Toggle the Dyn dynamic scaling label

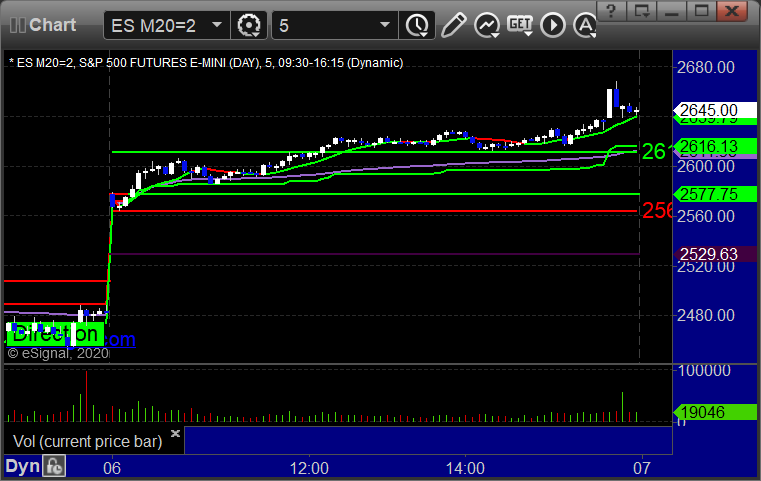point(22,466)
